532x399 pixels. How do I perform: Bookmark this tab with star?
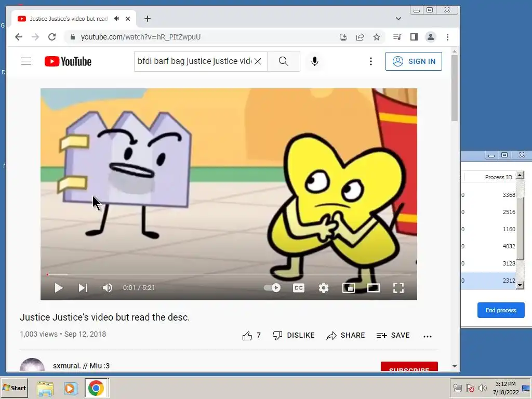coord(377,37)
